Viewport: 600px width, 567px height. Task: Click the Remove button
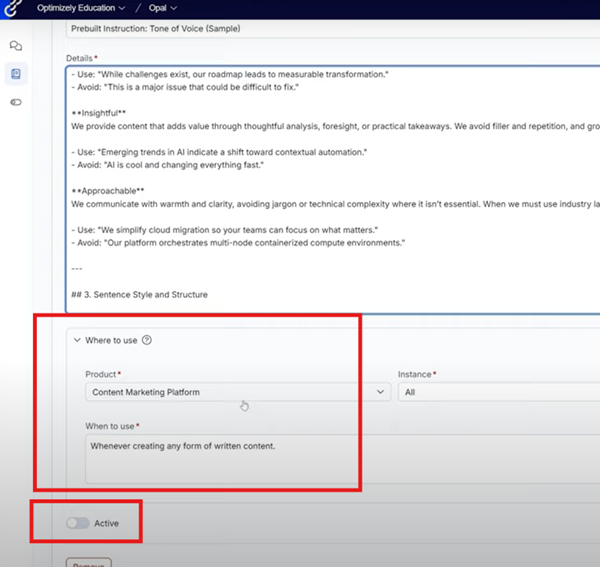[89, 563]
